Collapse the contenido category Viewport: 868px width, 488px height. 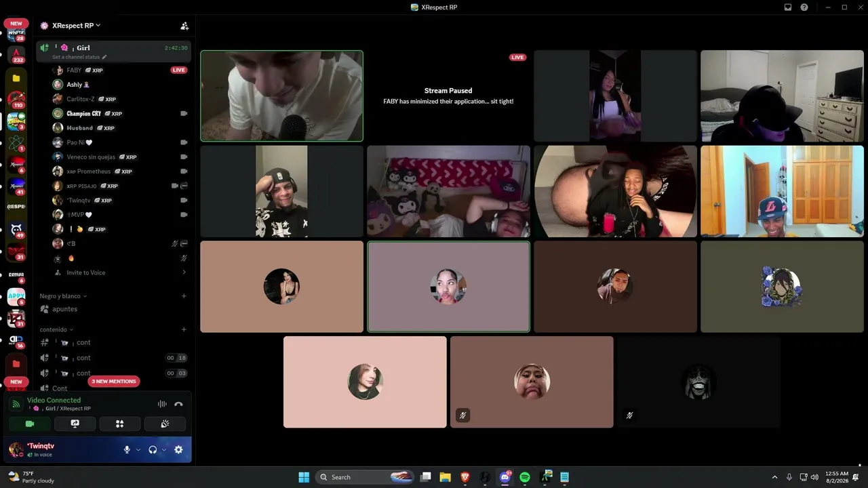(56, 329)
